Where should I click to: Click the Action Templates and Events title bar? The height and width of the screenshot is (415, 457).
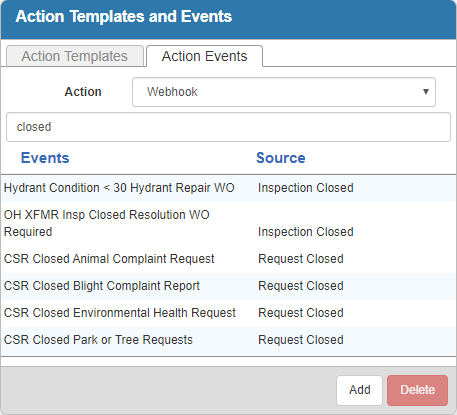228,19
